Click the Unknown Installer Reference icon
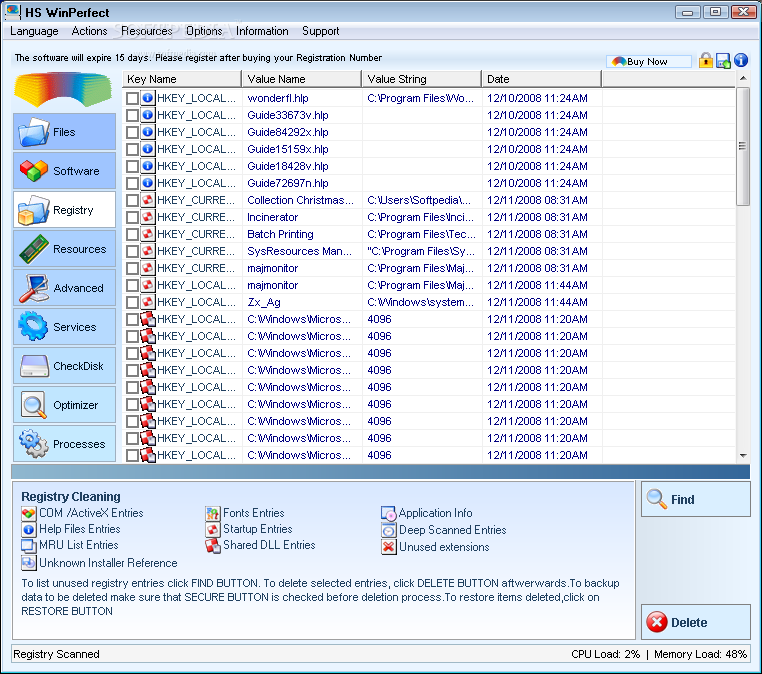Screen dimensions: 762x674 coord(29,563)
